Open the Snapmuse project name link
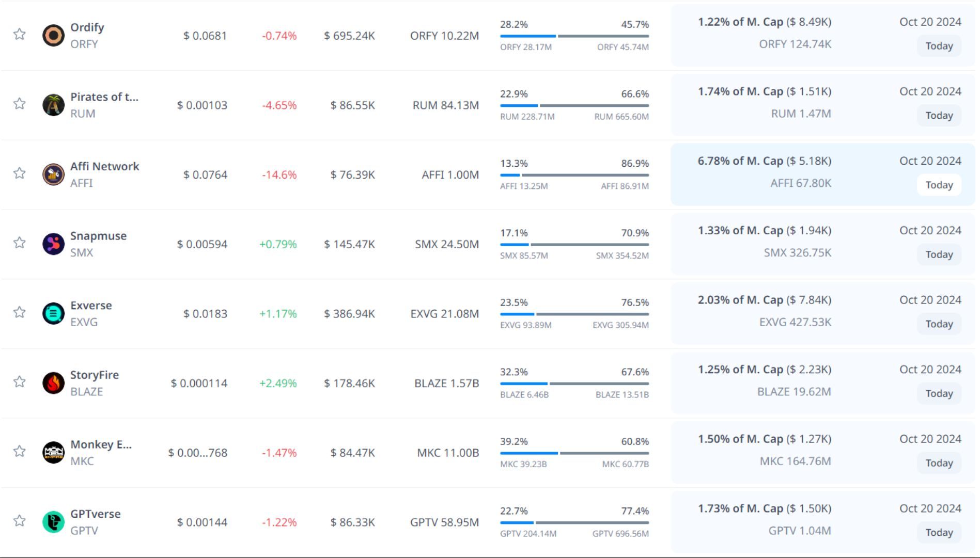Viewport: 980px width, 558px height. [98, 236]
